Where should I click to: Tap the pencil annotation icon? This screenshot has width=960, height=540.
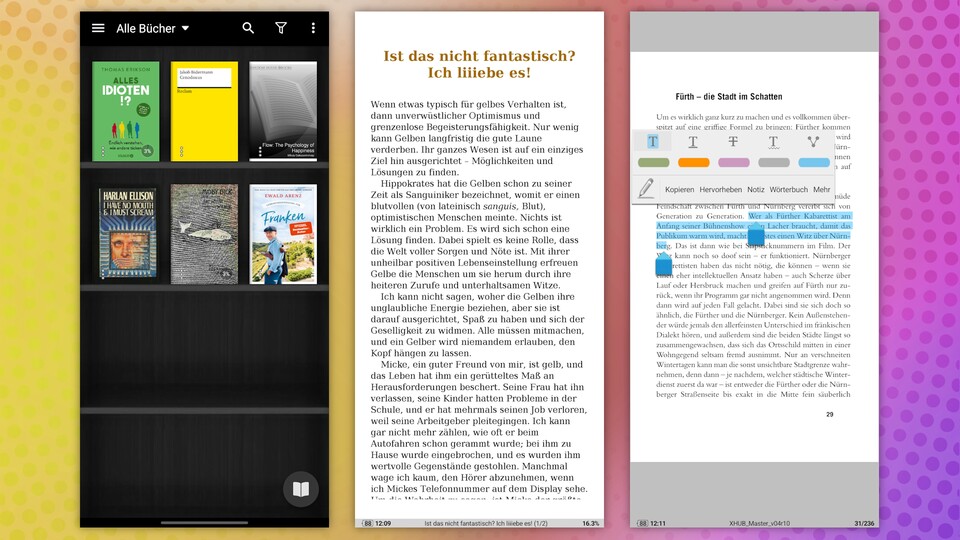pos(645,189)
